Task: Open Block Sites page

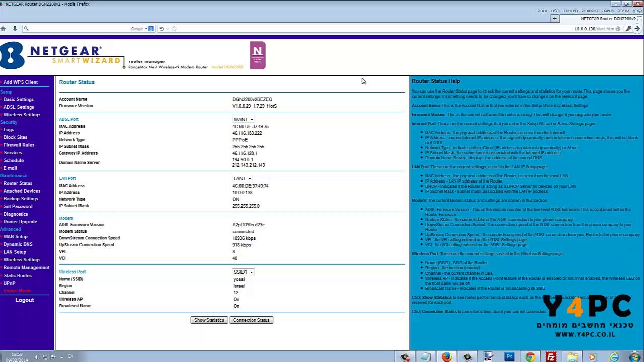Action: point(16,137)
